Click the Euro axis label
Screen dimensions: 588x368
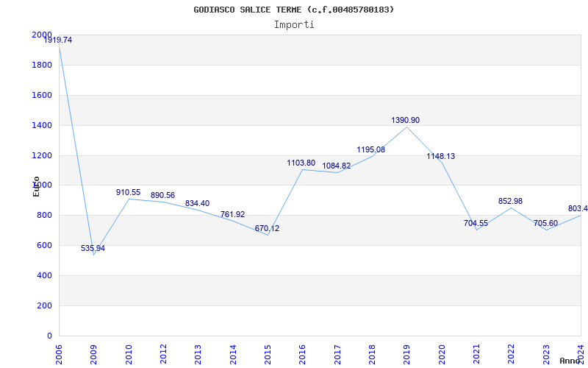coord(36,186)
